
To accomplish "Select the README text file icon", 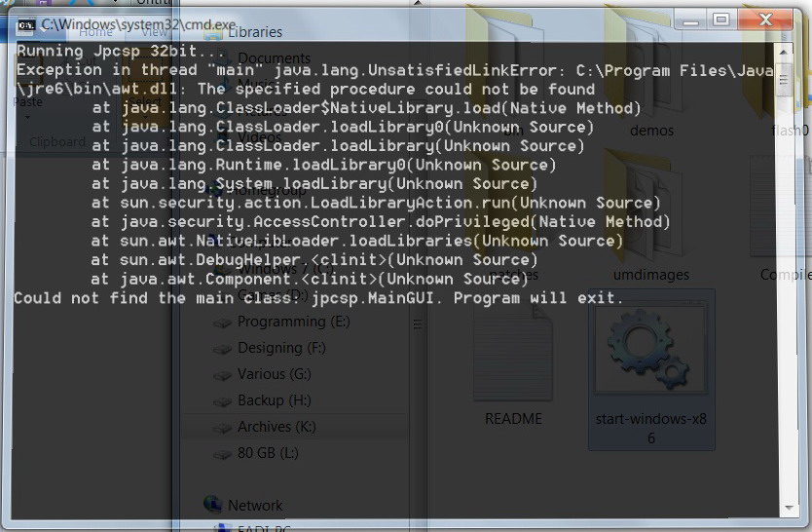I will coord(512,370).
